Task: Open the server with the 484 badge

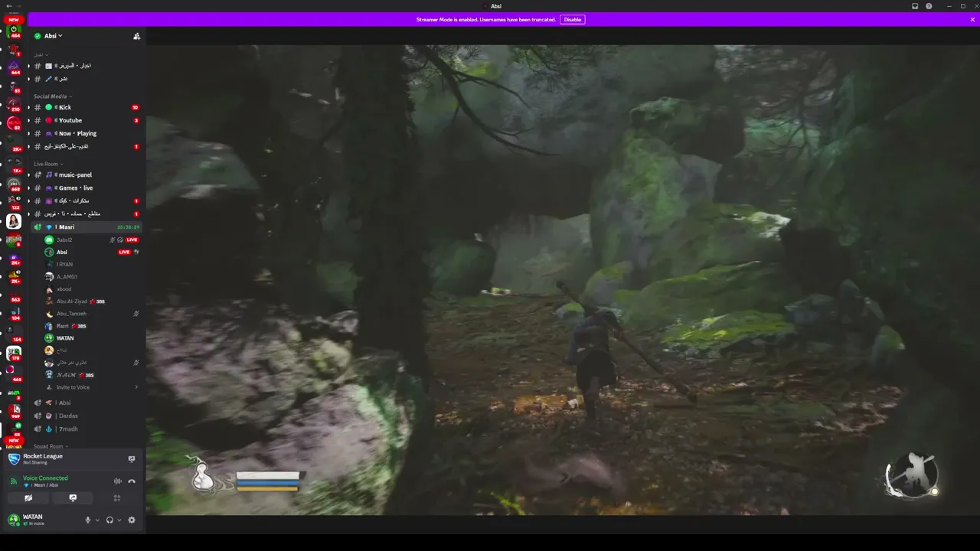Action: (14, 31)
